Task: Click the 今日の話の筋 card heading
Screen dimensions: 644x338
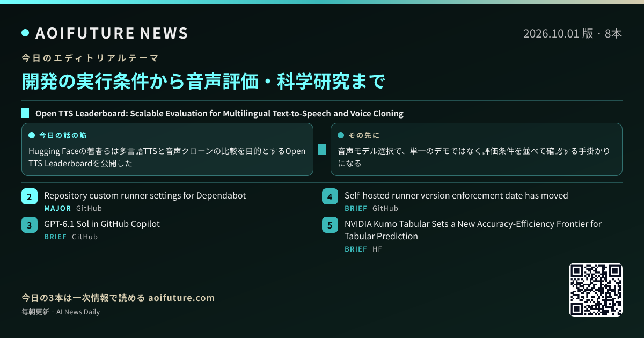Action: 63,135
